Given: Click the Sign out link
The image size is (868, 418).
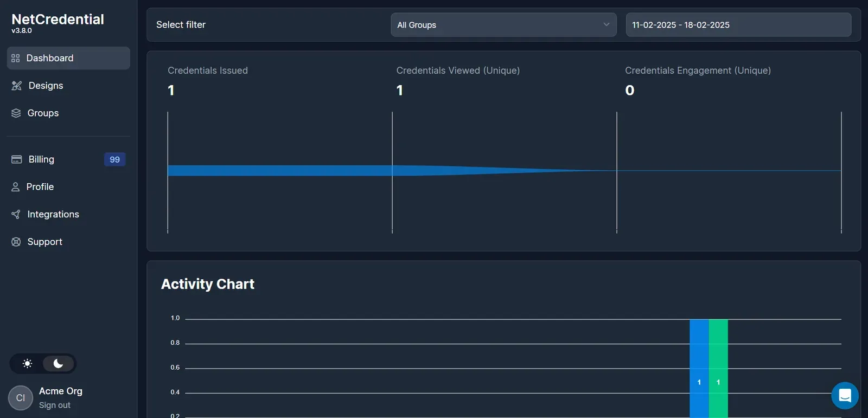Looking at the screenshot, I should 55,405.
